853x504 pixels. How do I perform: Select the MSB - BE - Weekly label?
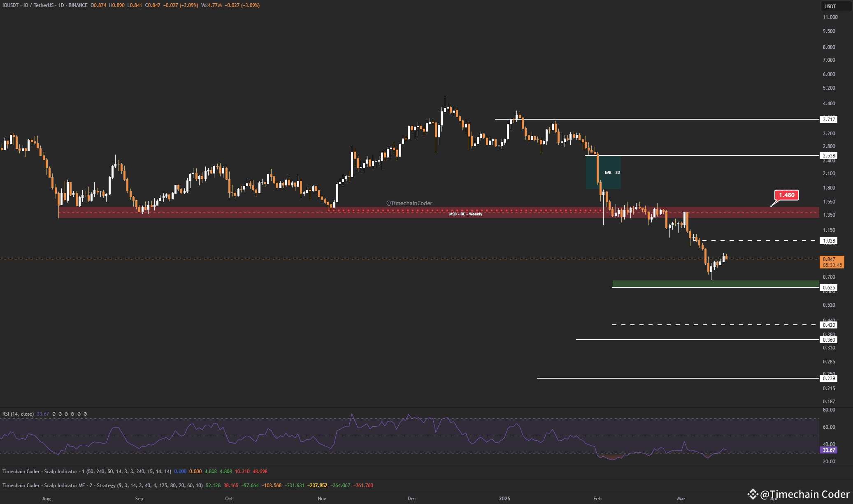click(465, 214)
